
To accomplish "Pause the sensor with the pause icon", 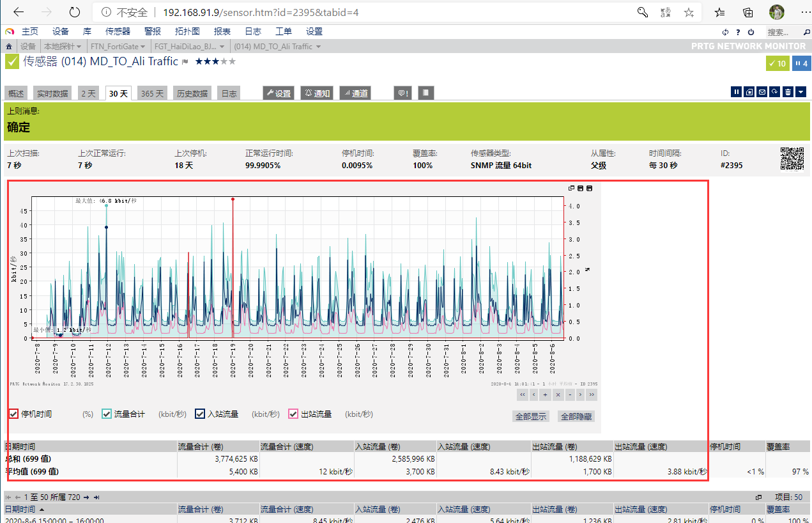I will [737, 92].
